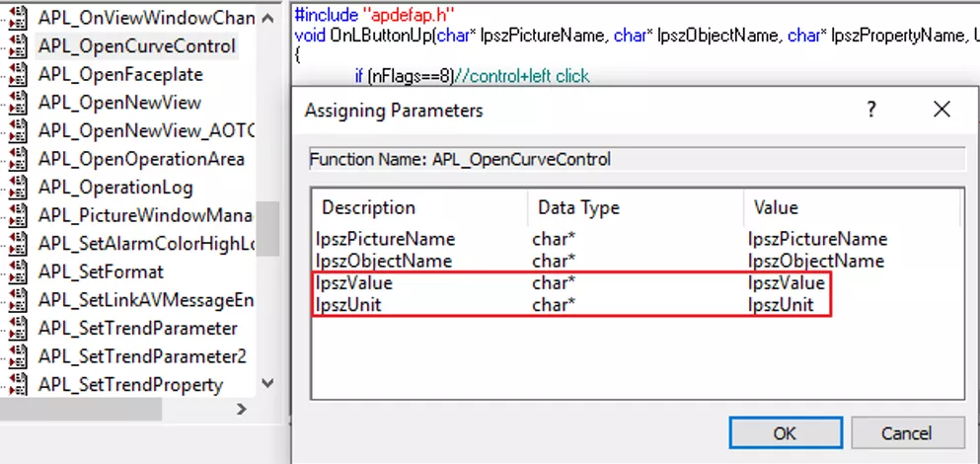The height and width of the screenshot is (464, 980).
Task: Select the lpszValue description cell
Action: [353, 283]
